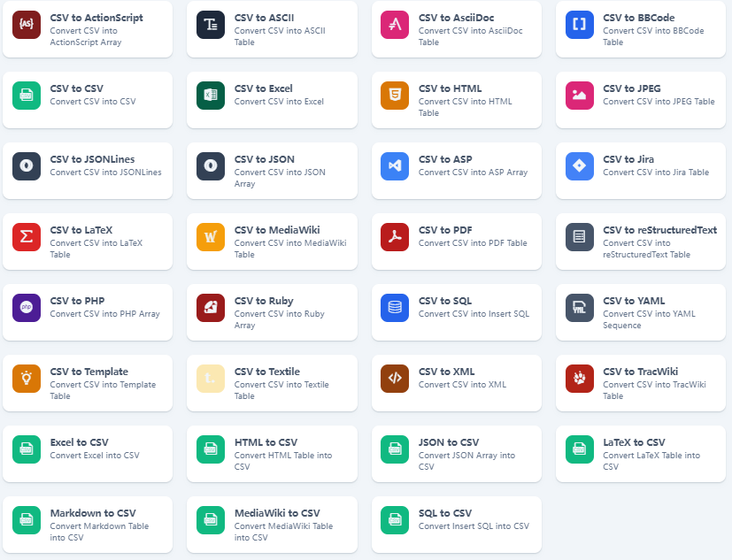Click the Jira diamond icon
Image resolution: width=732 pixels, height=560 pixels.
point(580,165)
